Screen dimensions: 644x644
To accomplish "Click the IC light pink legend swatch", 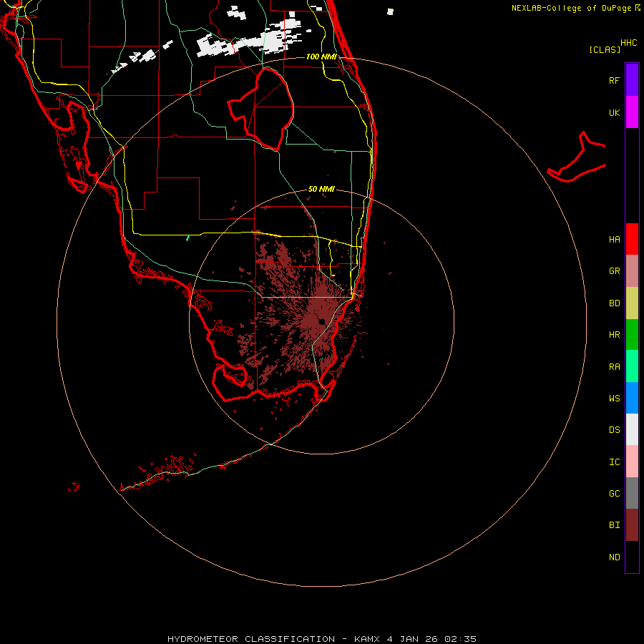I will click(x=632, y=462).
